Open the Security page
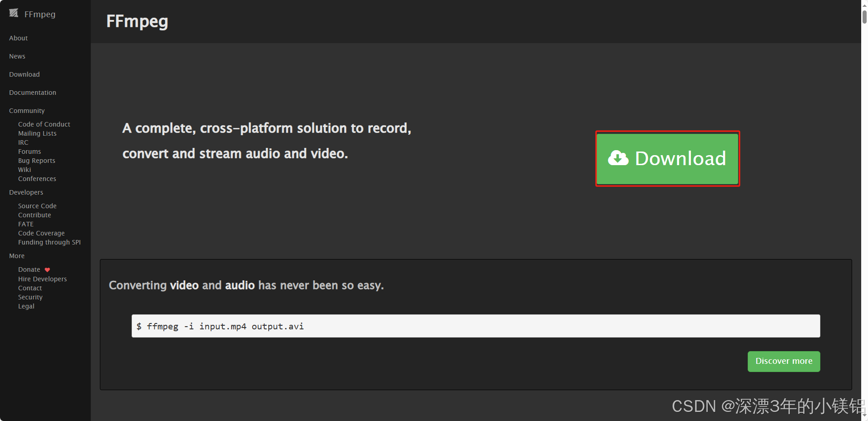Viewport: 868px width, 421px height. (30, 297)
